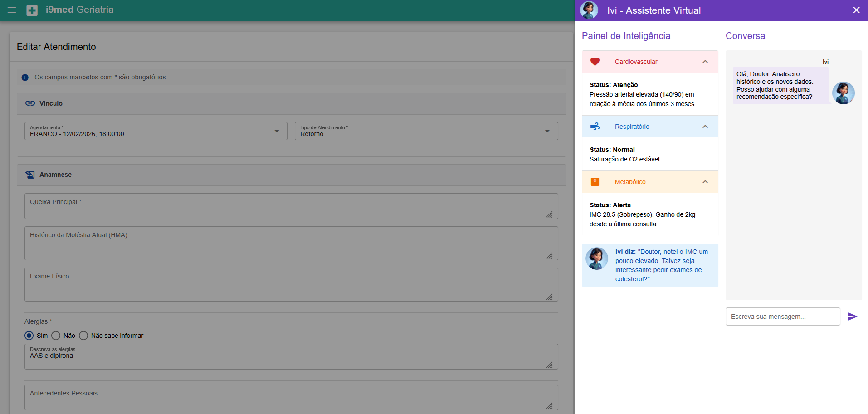
Task: Click the Alergias field label
Action: pos(38,321)
